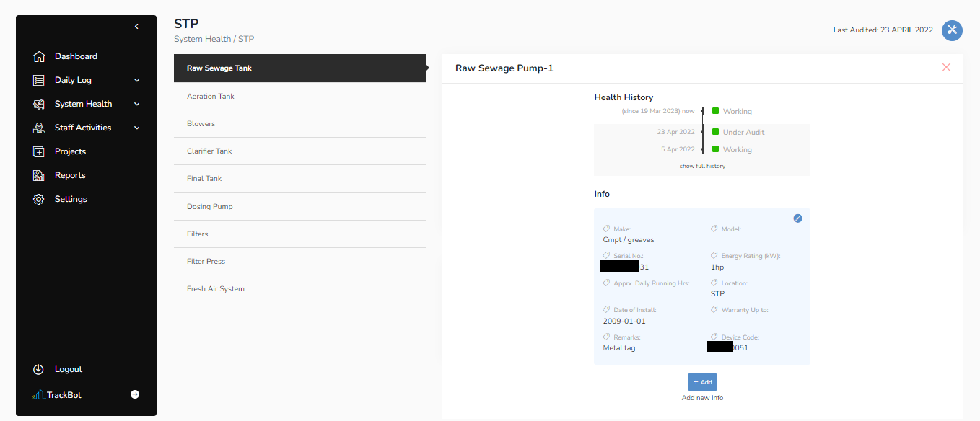Click the Settings gear icon
The height and width of the screenshot is (421, 980).
coord(39,199)
